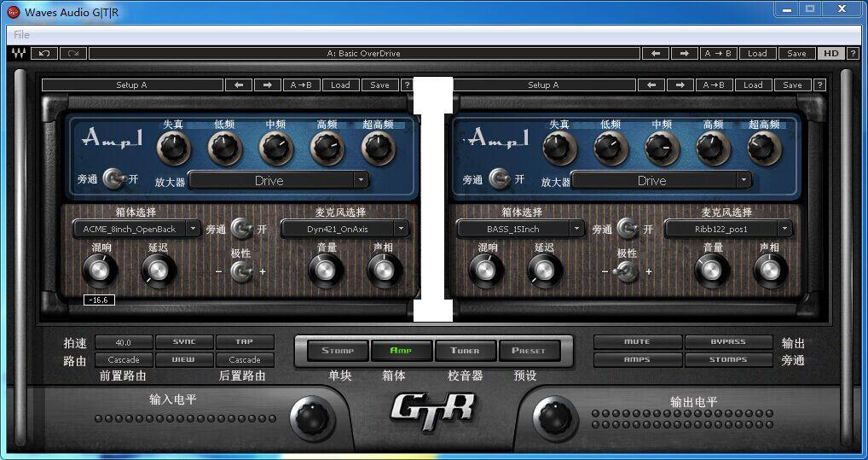Viewport: 868px width, 460px height.
Task: Toggle left amp 旁通 bypass switch
Action: click(114, 178)
